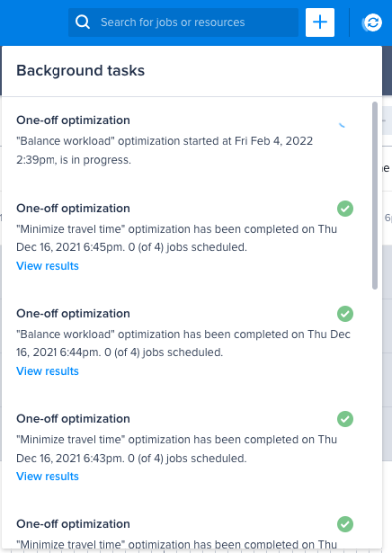View results of 6:44pm Balance workload optimization

(48, 371)
